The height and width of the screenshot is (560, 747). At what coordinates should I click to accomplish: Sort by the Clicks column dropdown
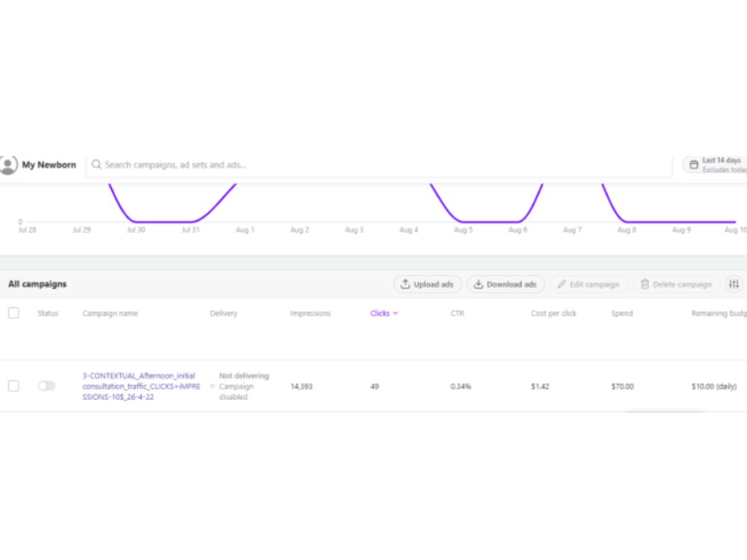pyautogui.click(x=384, y=314)
